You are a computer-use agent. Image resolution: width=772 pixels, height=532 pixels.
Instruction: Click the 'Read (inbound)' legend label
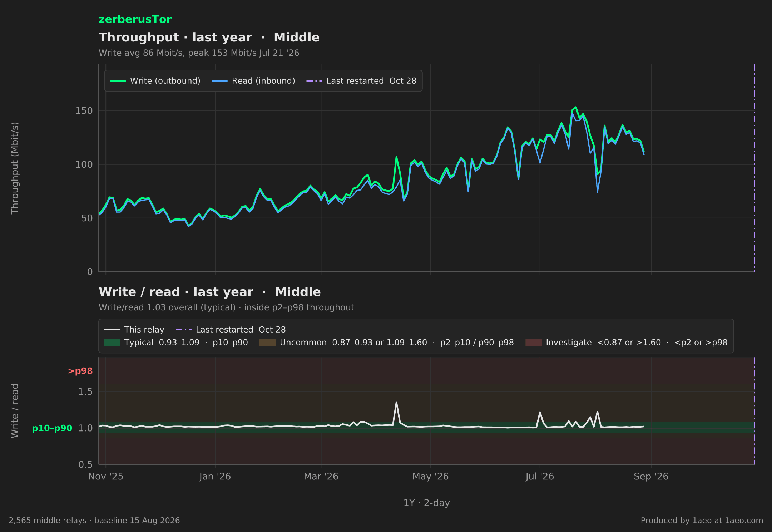[x=263, y=81]
